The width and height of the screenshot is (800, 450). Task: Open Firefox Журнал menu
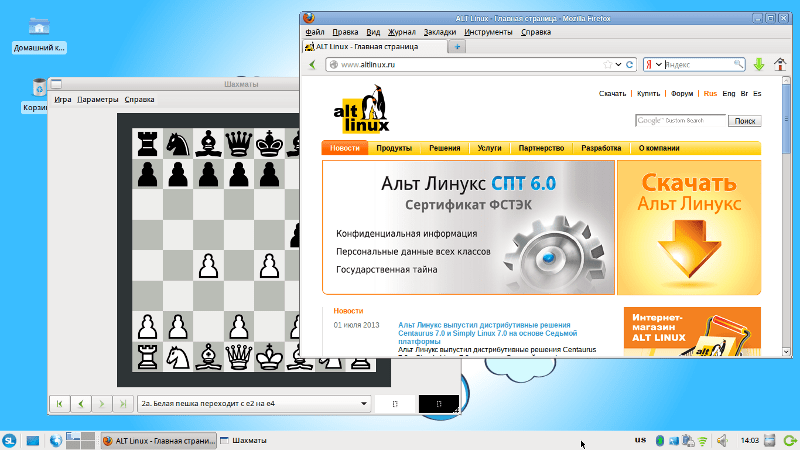tap(402, 32)
